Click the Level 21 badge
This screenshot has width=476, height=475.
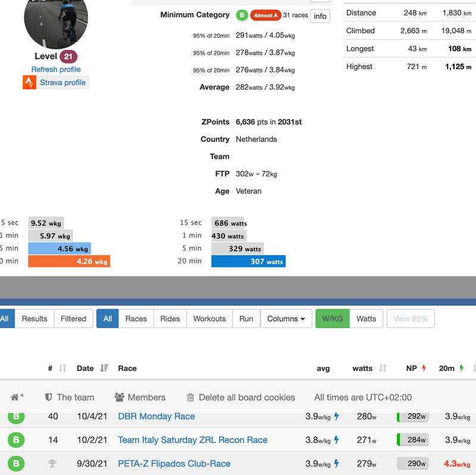pyautogui.click(x=68, y=56)
